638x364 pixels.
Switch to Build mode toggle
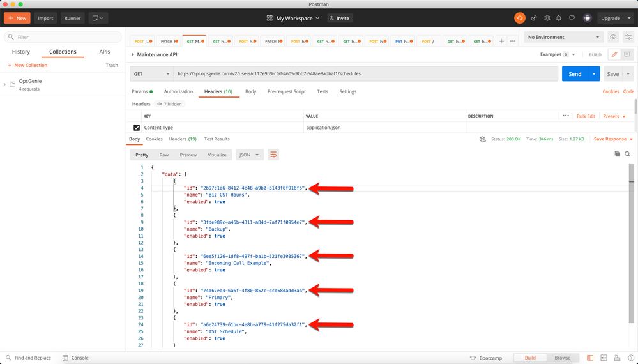click(x=530, y=358)
